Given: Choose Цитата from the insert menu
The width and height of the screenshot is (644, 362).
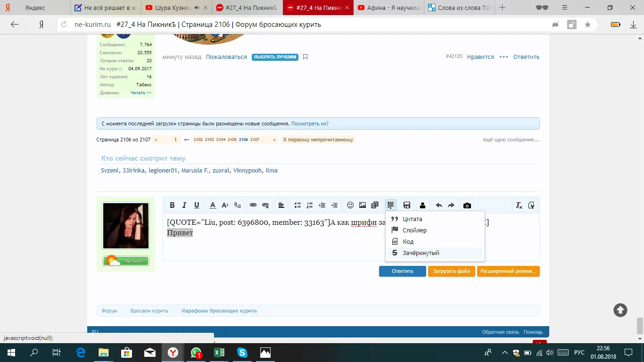Looking at the screenshot, I should (435, 219).
